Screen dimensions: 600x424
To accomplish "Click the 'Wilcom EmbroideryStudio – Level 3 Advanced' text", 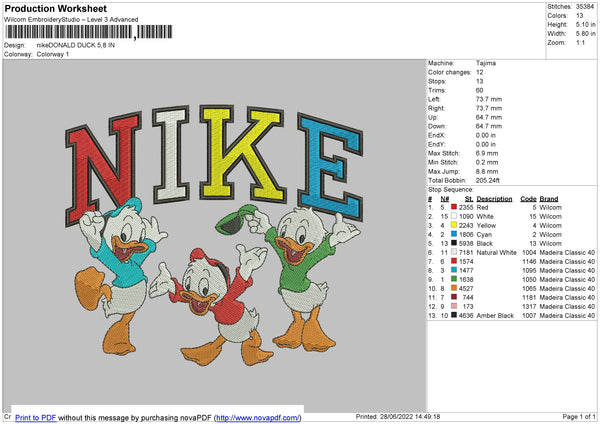I will tap(71, 20).
